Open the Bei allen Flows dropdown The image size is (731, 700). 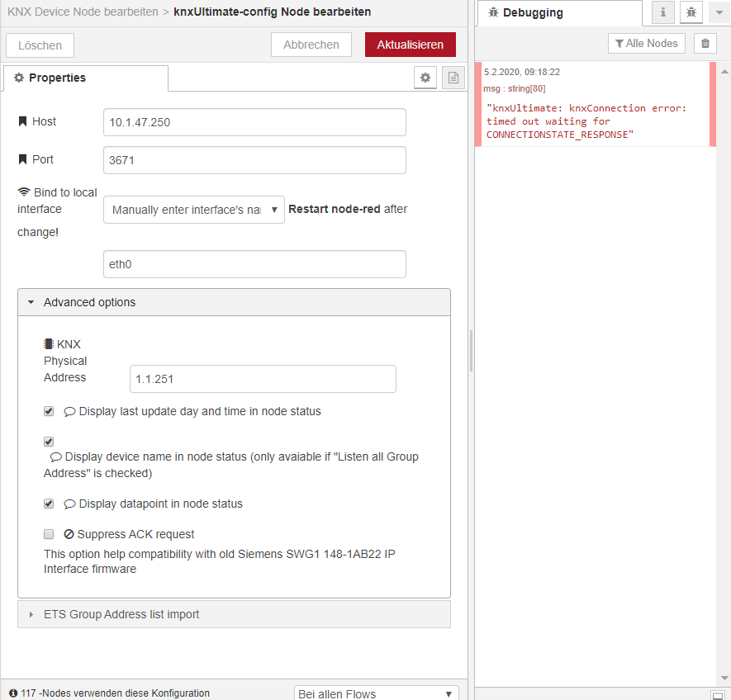click(x=376, y=693)
